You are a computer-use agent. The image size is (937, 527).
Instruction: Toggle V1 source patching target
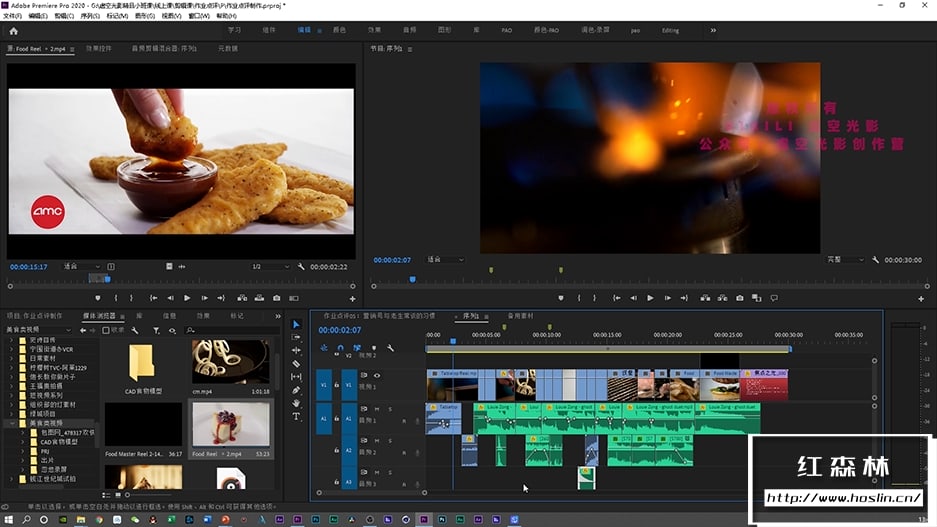(323, 385)
